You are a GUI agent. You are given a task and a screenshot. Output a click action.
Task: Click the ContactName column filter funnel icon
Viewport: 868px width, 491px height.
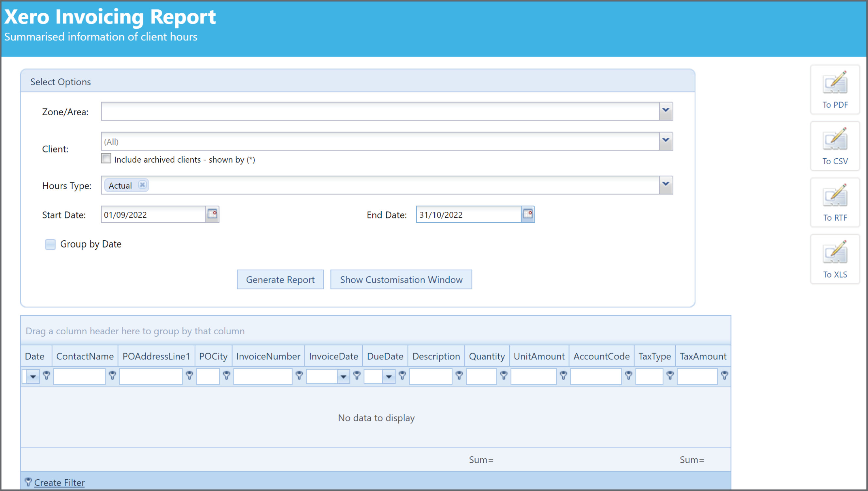point(112,375)
